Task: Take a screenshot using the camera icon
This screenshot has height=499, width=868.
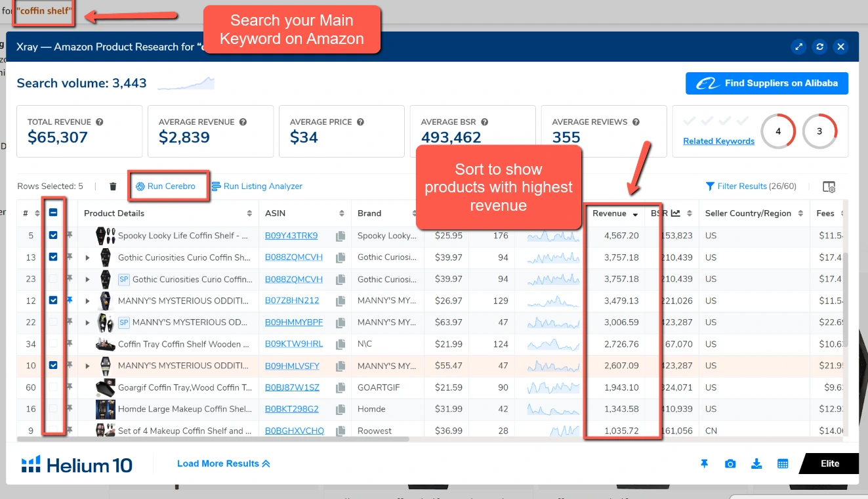Action: pos(730,464)
